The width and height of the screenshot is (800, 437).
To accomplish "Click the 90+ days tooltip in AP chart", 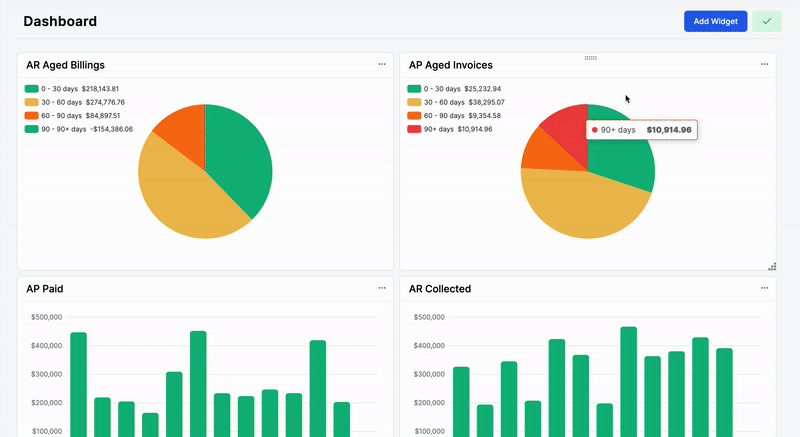I will 642,130.
